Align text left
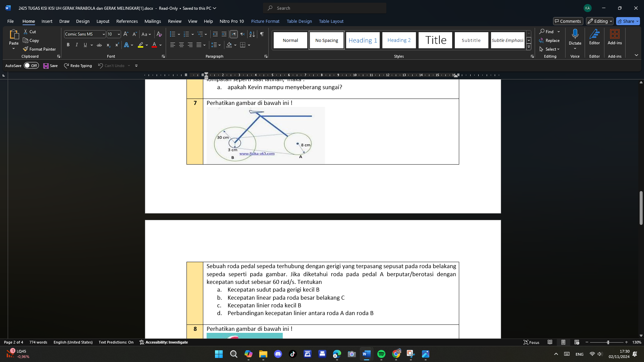This screenshot has width=644, height=362. (173, 45)
